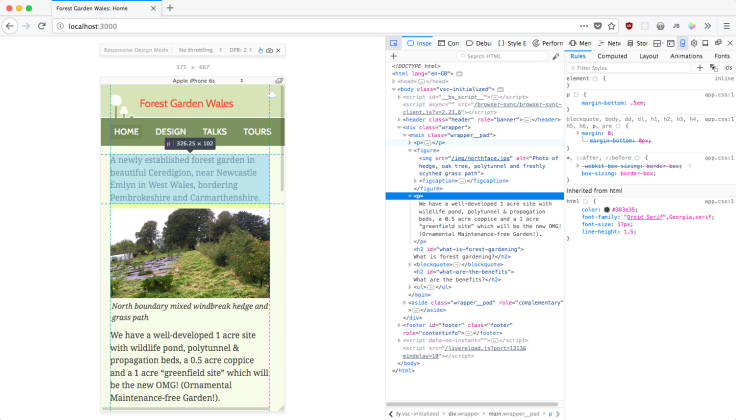Expand the head element node
This screenshot has height=420, width=736.
[x=394, y=81]
